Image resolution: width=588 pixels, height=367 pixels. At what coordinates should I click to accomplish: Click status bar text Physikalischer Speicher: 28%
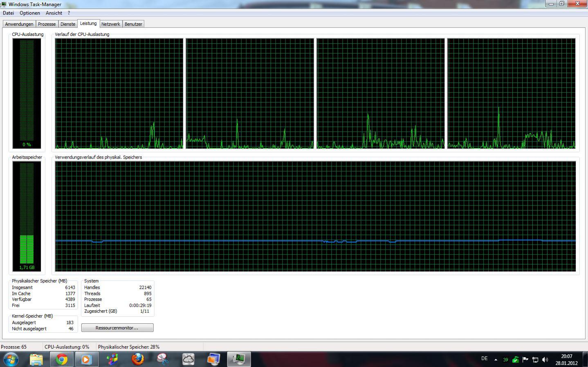[129, 347]
